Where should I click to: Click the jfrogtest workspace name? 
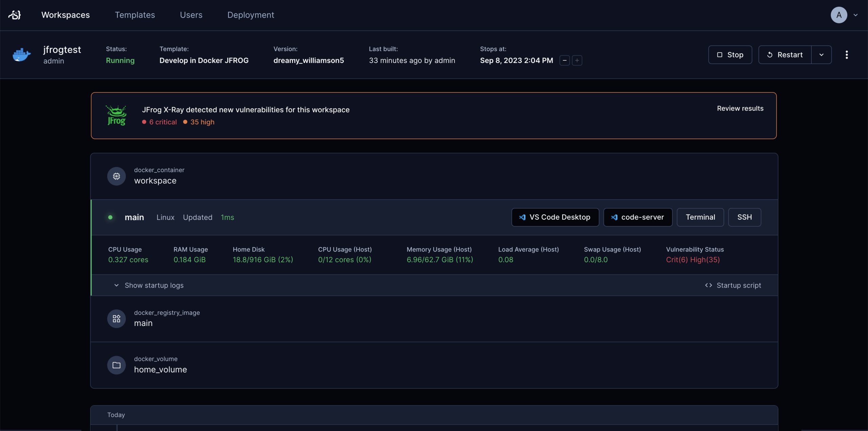(62, 50)
